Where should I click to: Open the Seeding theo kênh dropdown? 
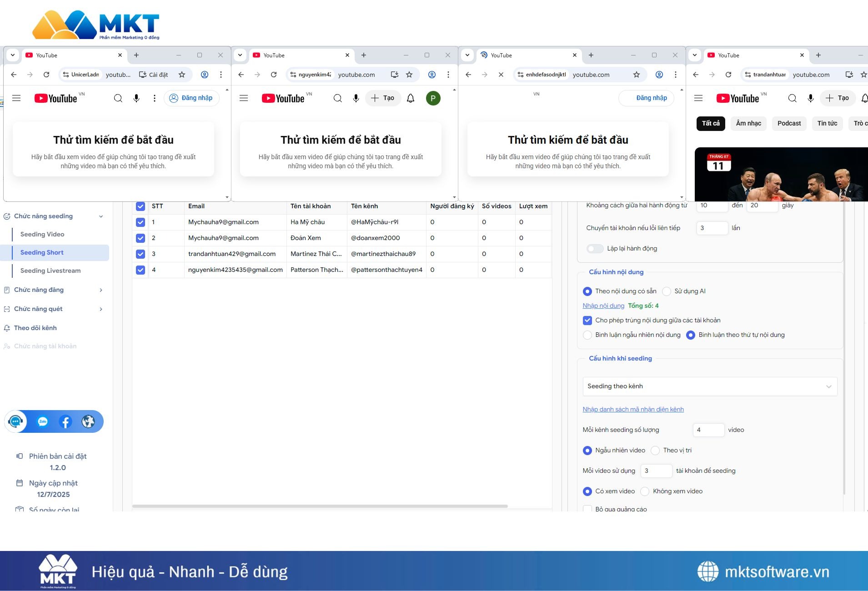[x=709, y=386]
